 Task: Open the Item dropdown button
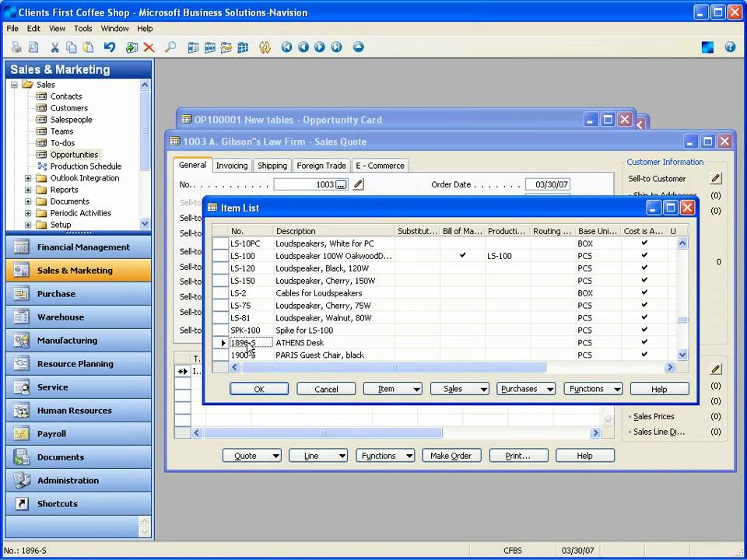[392, 389]
